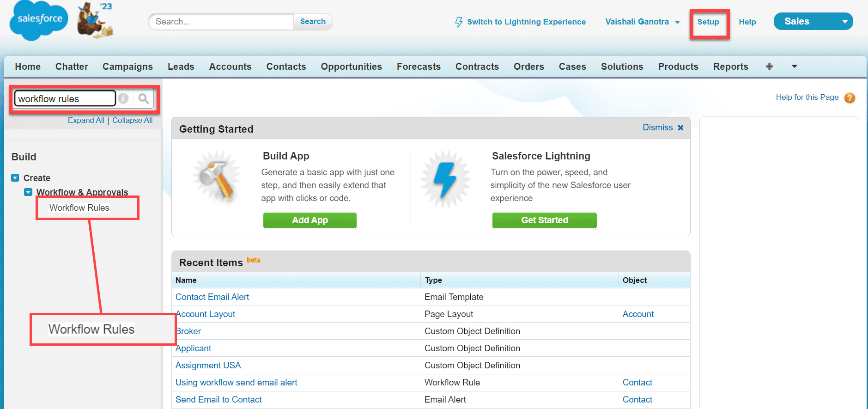868x409 pixels.
Task: Open the Assignment USA recent item
Action: click(208, 366)
